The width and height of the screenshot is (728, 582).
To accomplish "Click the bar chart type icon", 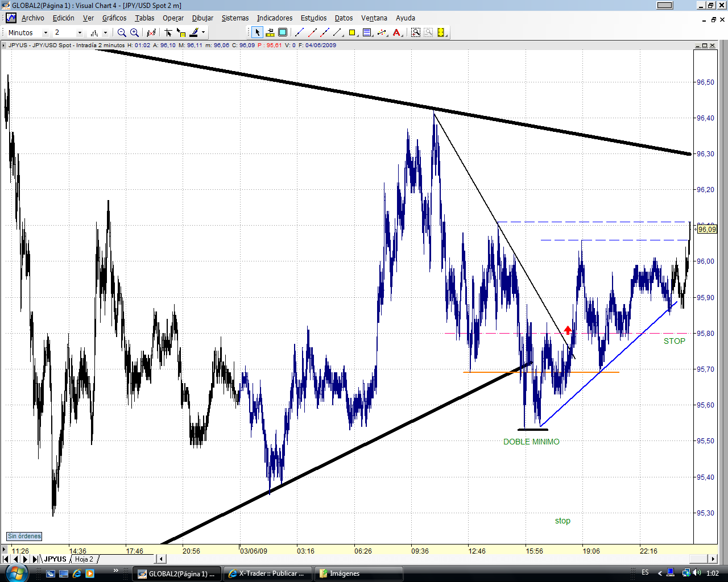I will 94,33.
